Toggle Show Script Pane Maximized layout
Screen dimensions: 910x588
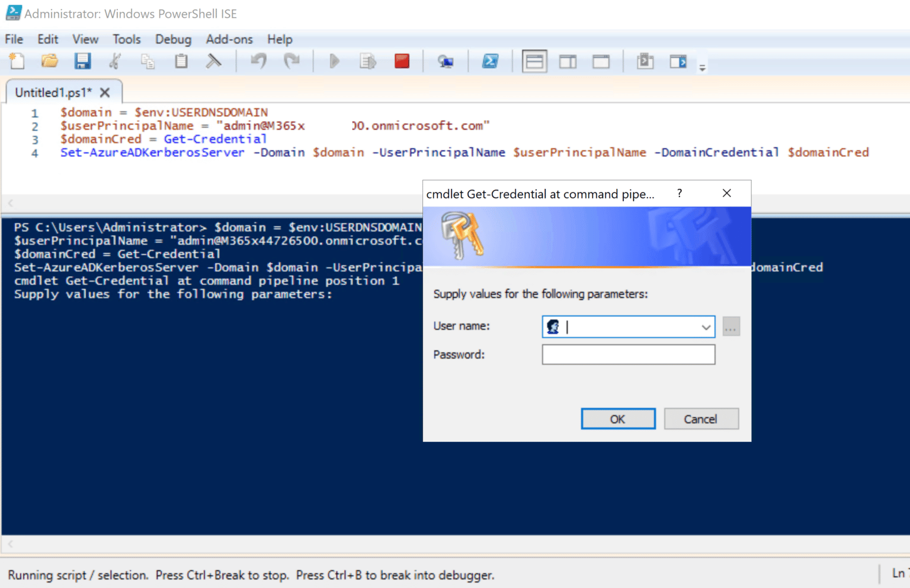(x=601, y=60)
